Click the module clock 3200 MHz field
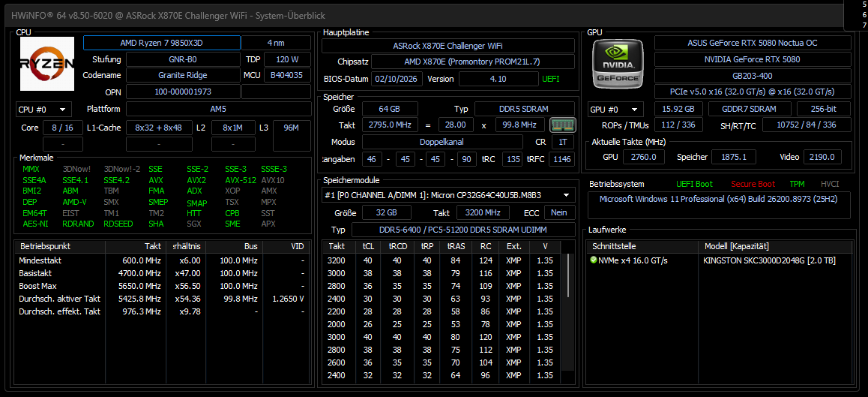 pos(482,212)
